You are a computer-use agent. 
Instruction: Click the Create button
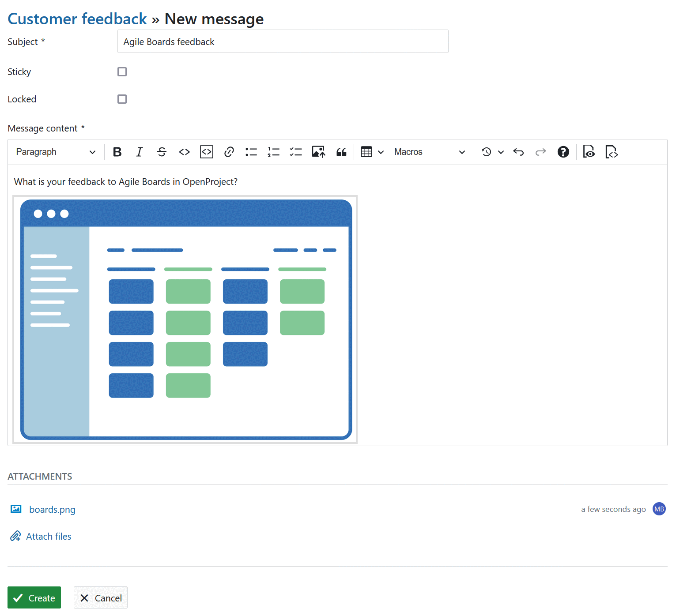point(34,597)
